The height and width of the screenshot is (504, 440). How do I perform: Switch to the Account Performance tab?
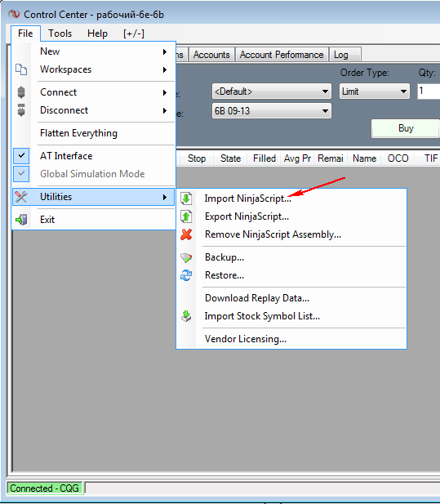(x=282, y=55)
